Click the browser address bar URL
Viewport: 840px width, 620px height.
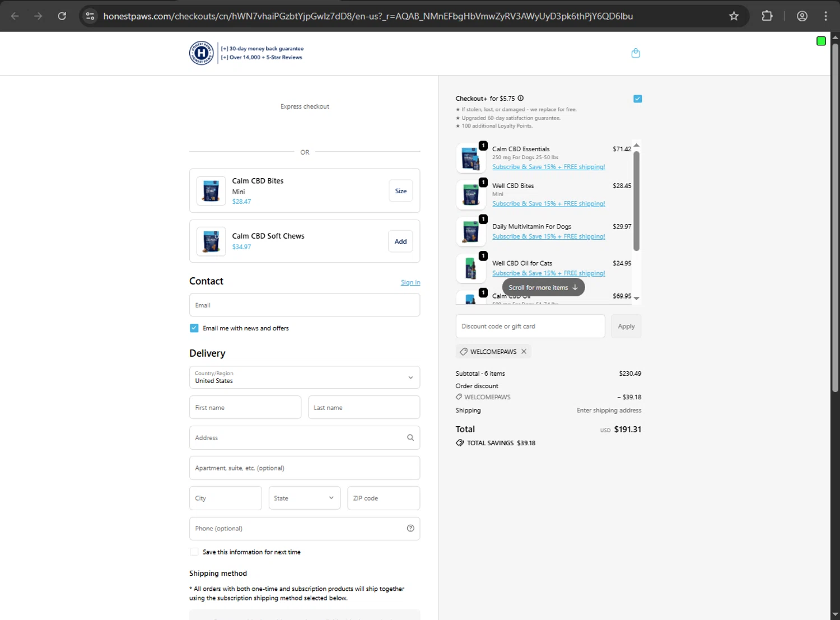point(368,16)
